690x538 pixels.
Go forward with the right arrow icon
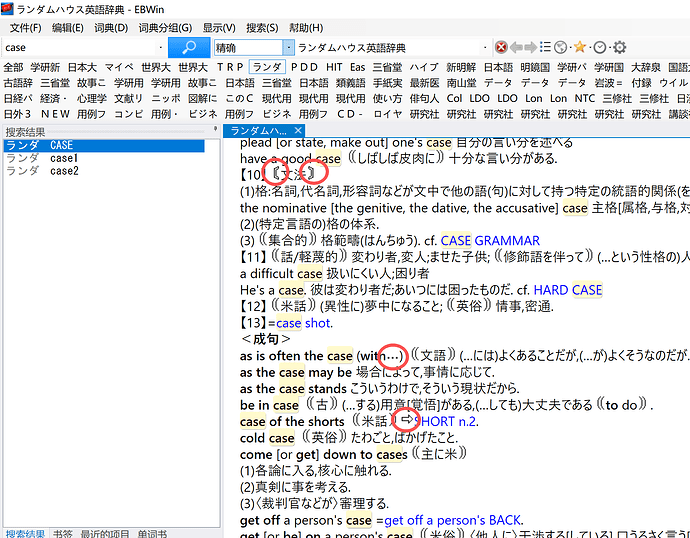click(531, 48)
